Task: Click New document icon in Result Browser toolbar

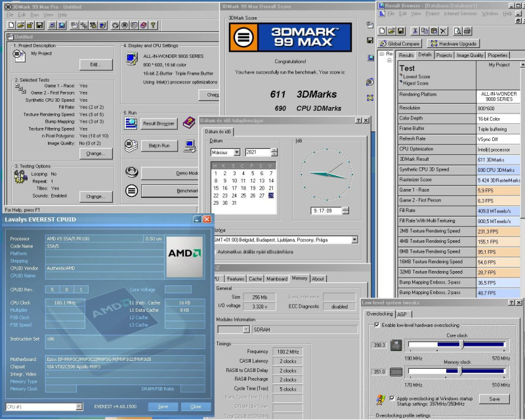Action: [x=382, y=31]
